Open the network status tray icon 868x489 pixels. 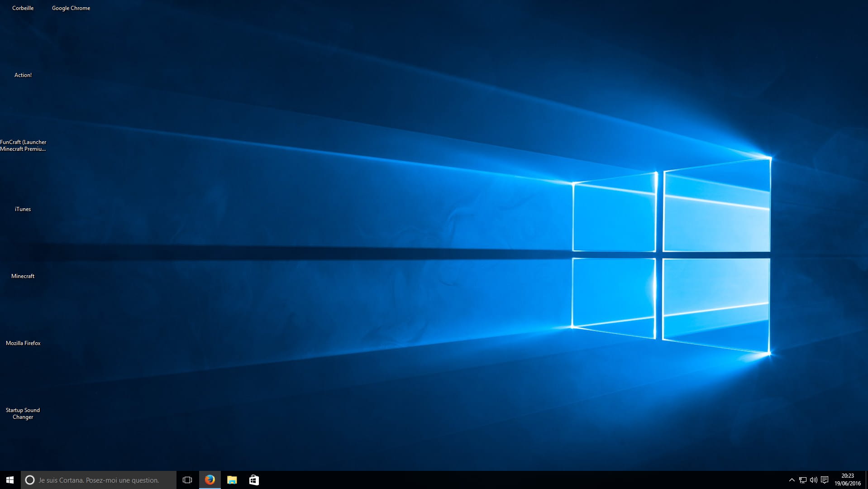pyautogui.click(x=802, y=480)
